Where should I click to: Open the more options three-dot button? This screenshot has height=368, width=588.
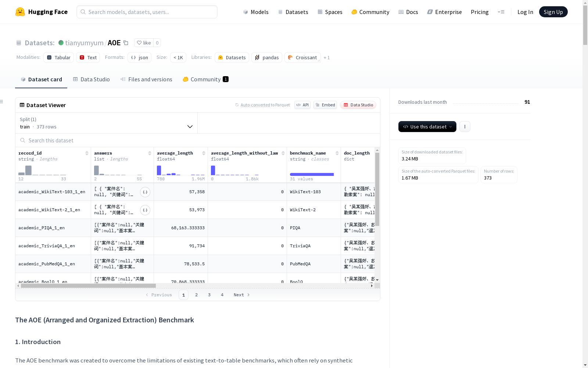tap(465, 127)
